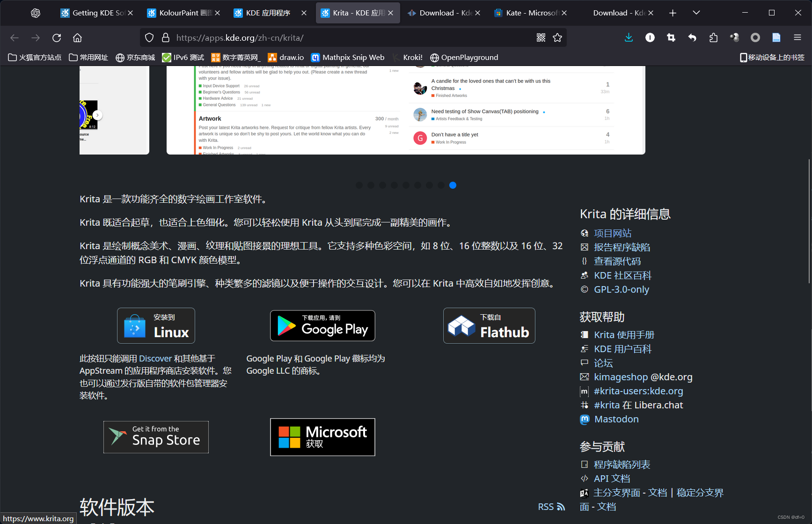812x524 pixels.
Task: Toggle tracking protection via the shield icon
Action: [149, 37]
